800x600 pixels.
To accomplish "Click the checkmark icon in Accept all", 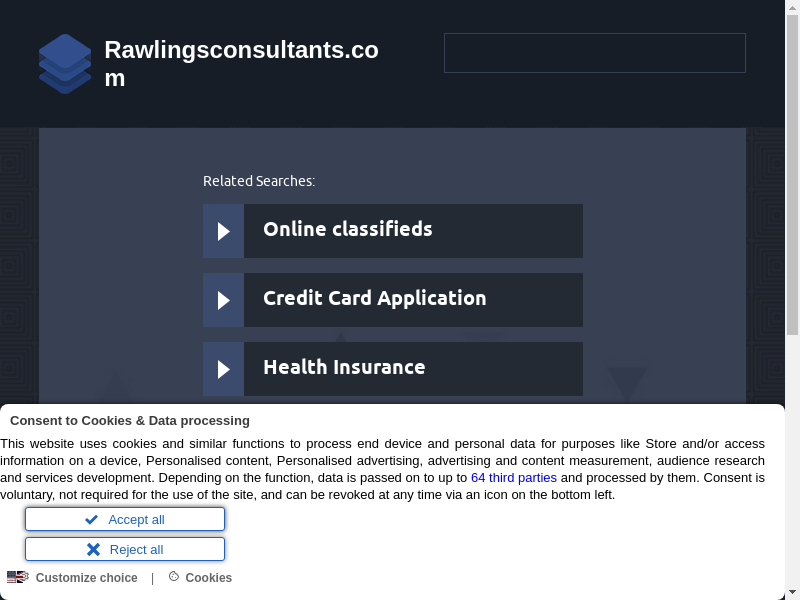I will tap(92, 519).
